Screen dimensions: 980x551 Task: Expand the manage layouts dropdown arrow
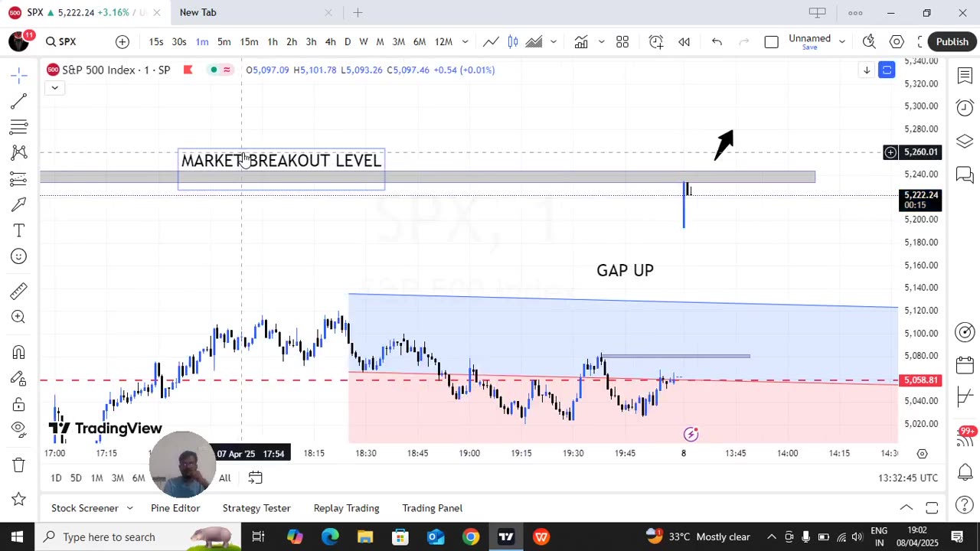(841, 42)
